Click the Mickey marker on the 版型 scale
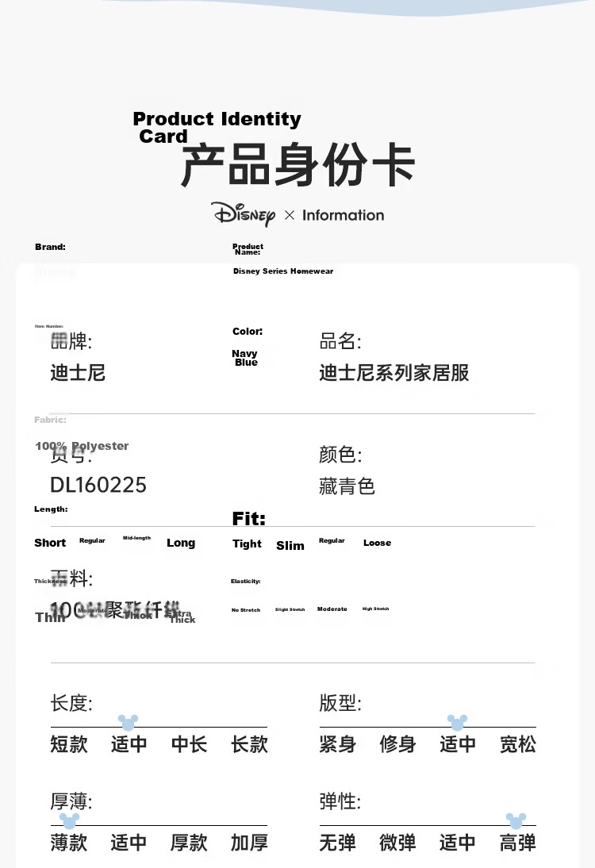The image size is (595, 868). point(457,722)
